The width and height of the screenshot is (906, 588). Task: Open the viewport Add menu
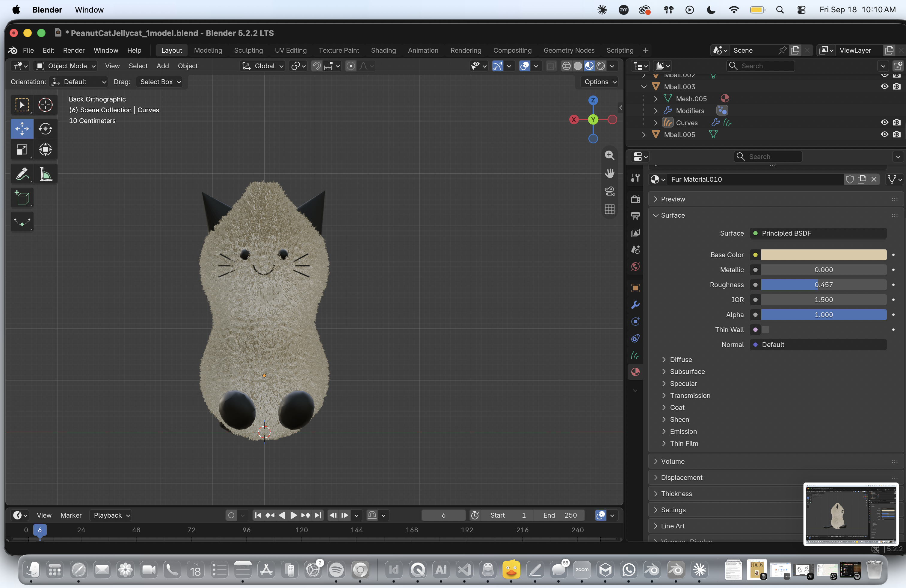(x=163, y=66)
